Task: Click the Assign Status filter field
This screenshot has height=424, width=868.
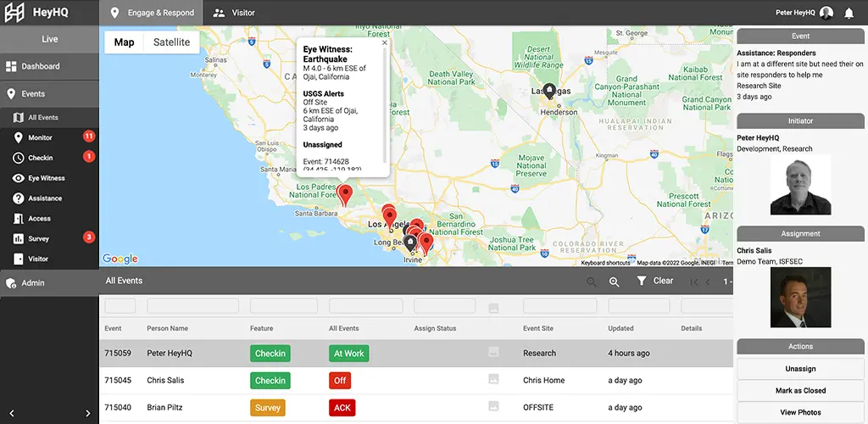Action: [445, 306]
